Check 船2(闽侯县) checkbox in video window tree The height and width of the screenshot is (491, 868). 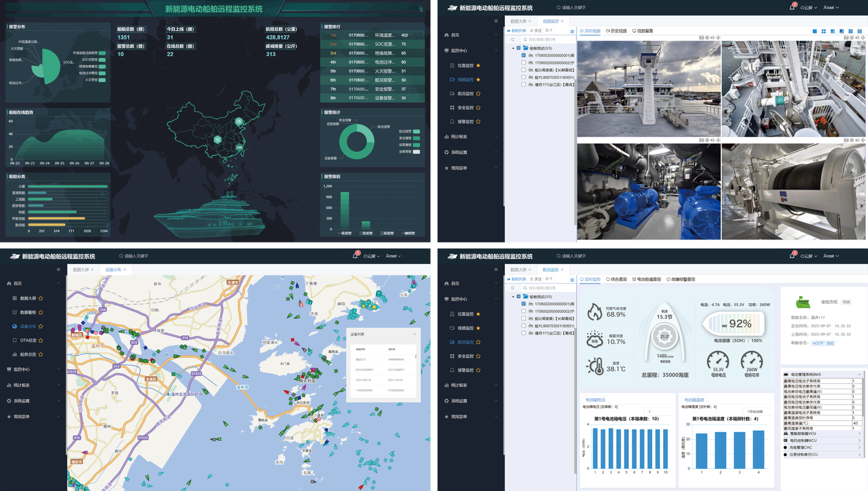pyautogui.click(x=523, y=70)
